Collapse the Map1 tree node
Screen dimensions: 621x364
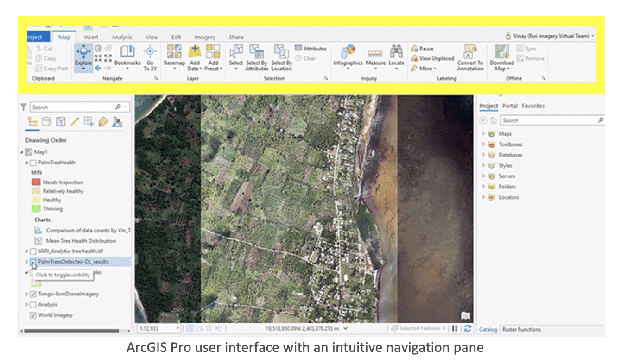[x=22, y=152]
